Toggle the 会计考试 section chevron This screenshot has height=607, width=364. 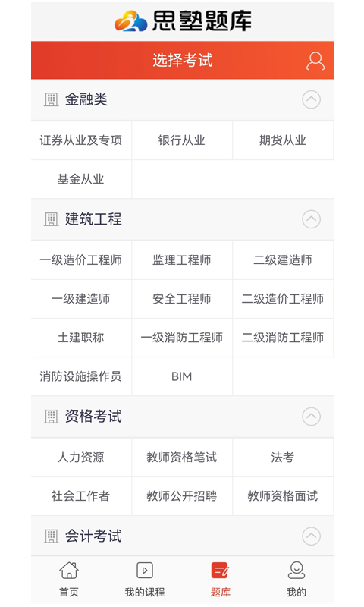coord(311,536)
